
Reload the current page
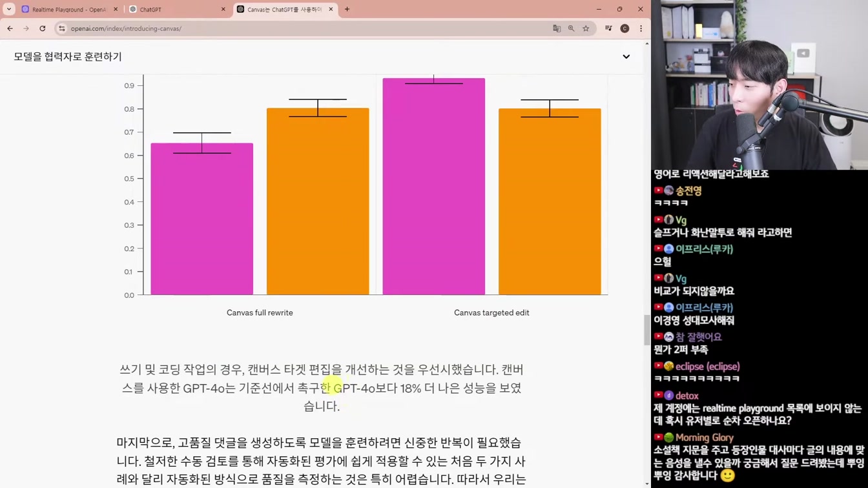(43, 28)
